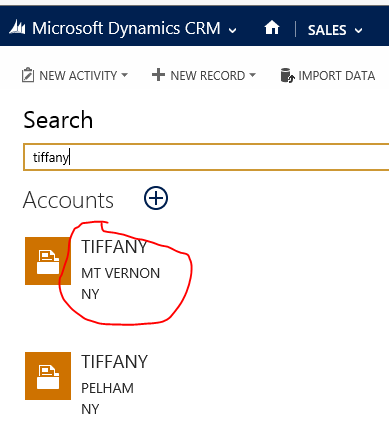Image resolution: width=389 pixels, height=431 pixels.
Task: Open the NEW RECORD dropdown arrow
Action: tap(252, 75)
